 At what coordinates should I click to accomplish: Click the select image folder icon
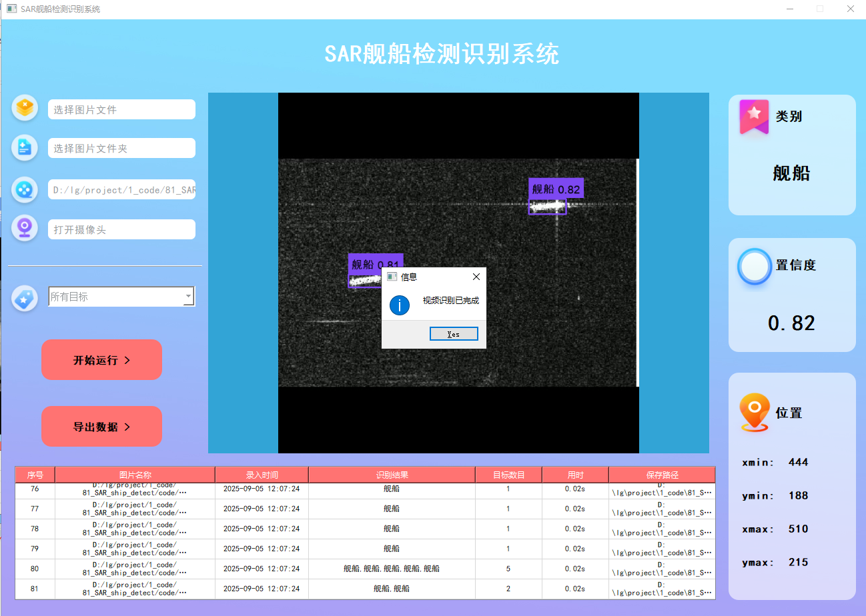[x=25, y=147]
